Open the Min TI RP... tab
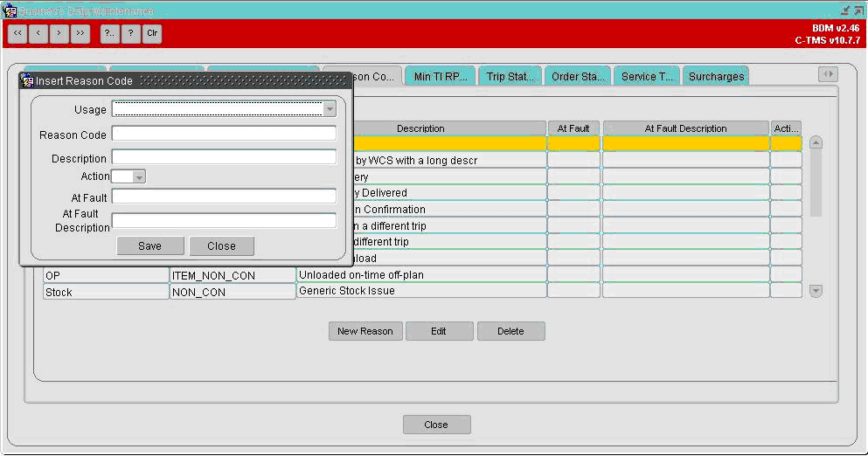 pyautogui.click(x=440, y=76)
